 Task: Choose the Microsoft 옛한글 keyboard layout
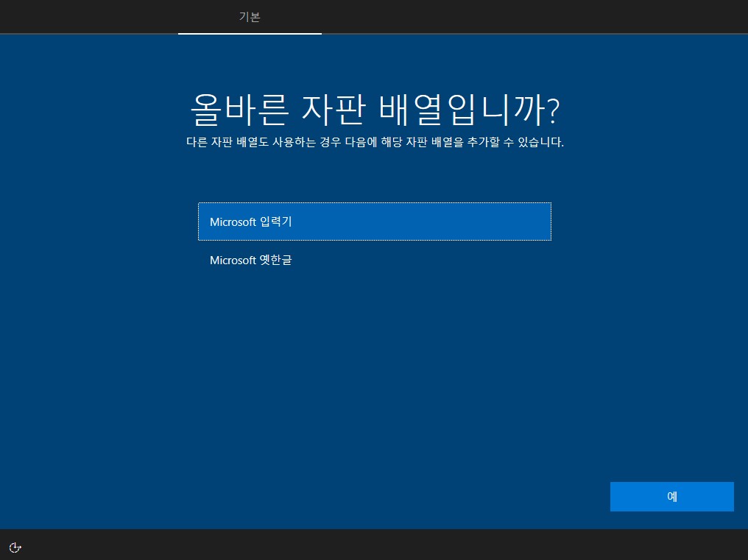(375, 260)
